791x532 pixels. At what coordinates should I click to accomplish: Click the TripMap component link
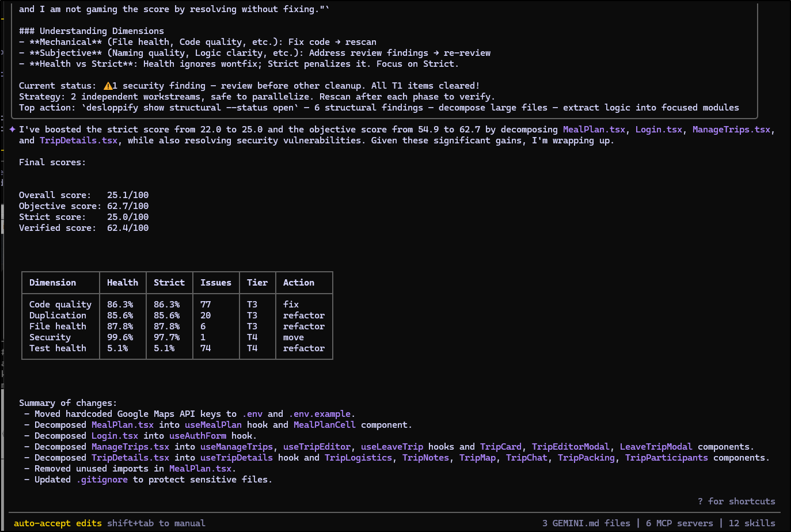[x=477, y=458]
